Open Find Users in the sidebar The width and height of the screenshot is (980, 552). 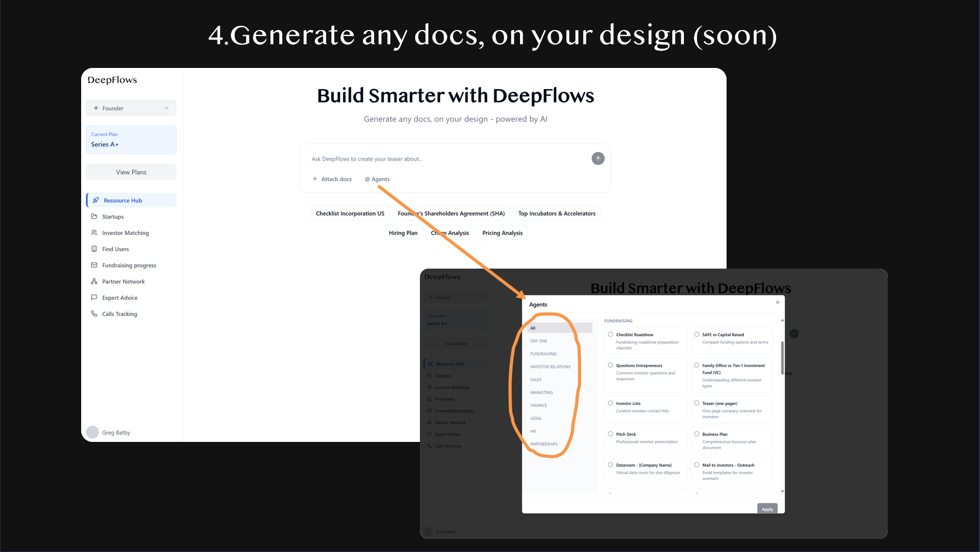point(131,249)
